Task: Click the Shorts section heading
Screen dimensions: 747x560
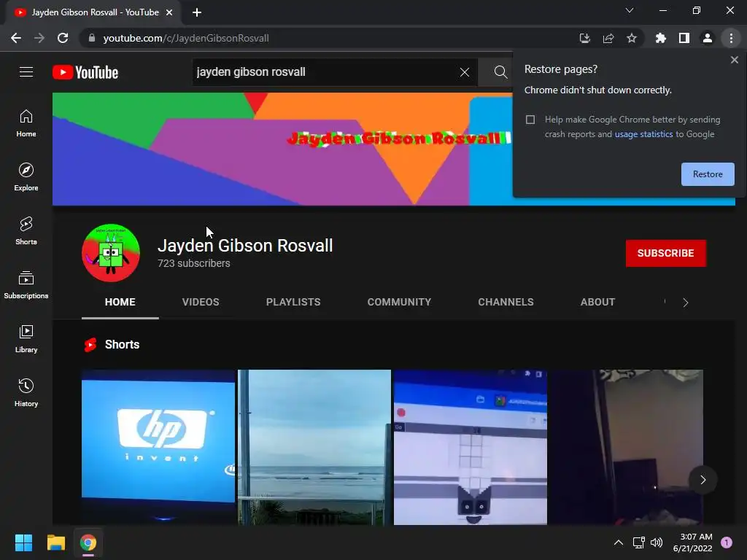Action: (x=122, y=344)
